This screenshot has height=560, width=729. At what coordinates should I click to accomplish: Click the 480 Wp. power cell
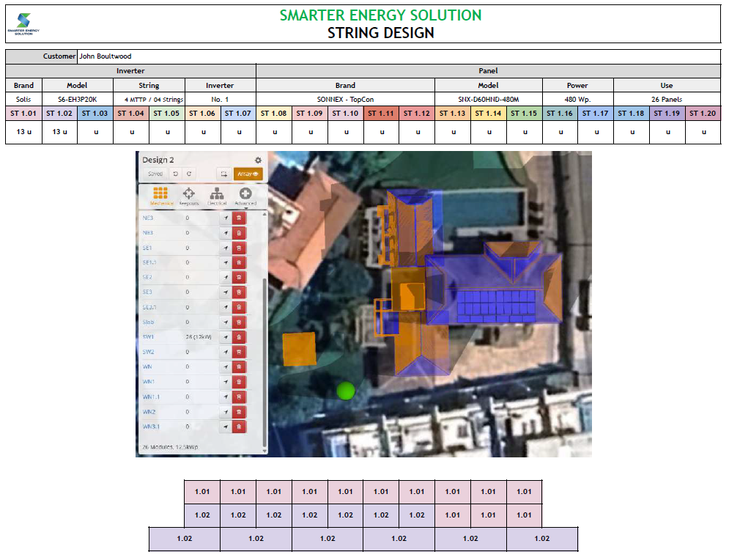point(578,100)
